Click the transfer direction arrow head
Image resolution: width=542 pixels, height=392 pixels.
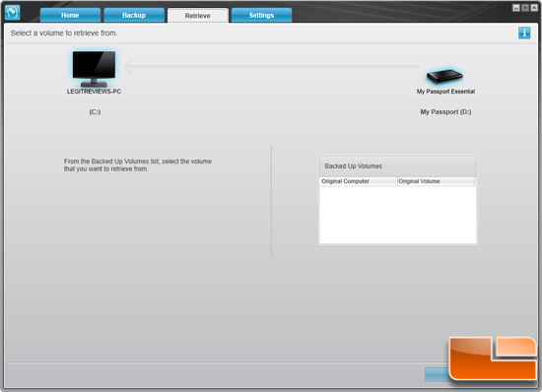click(x=128, y=66)
